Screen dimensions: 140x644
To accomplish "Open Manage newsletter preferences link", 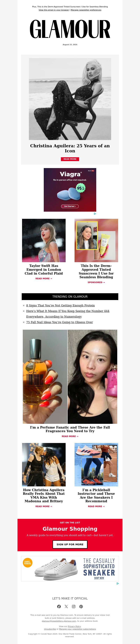I will pos(86,10).
